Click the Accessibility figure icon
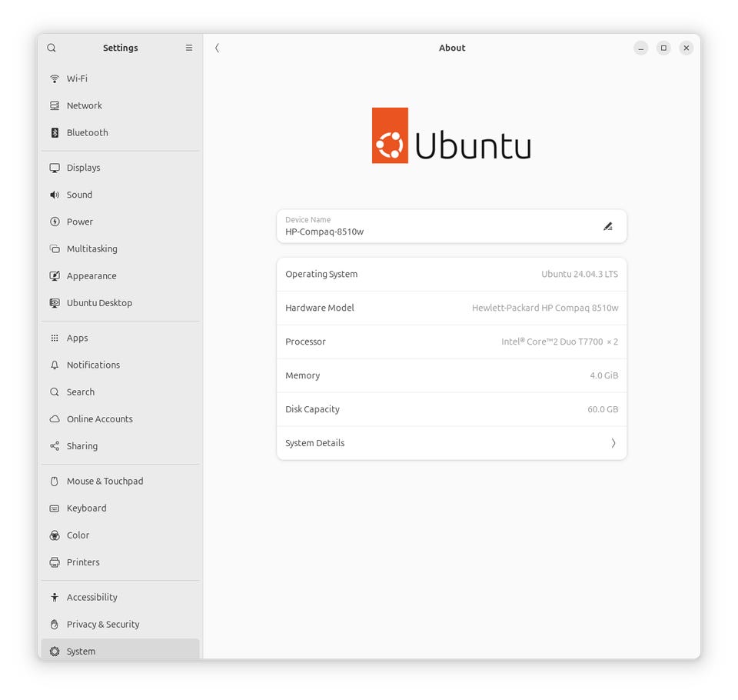The height and width of the screenshot is (700, 738). click(x=55, y=598)
